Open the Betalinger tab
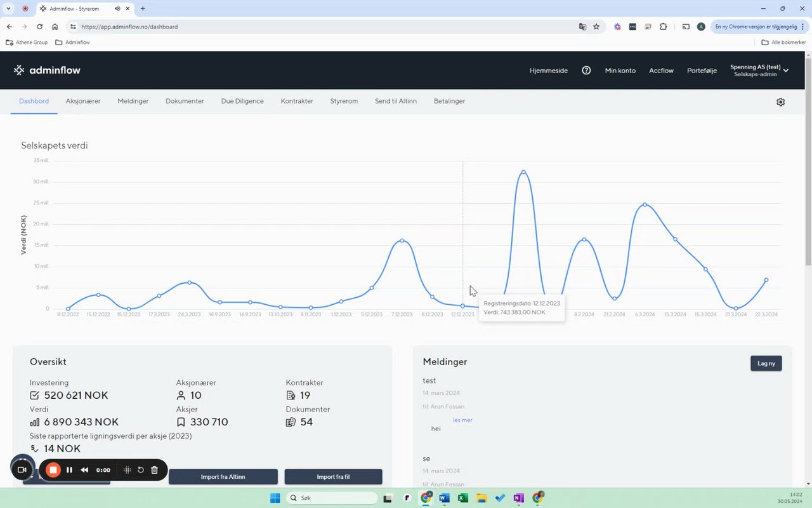Viewport: 812px width, 508px height. pos(449,101)
